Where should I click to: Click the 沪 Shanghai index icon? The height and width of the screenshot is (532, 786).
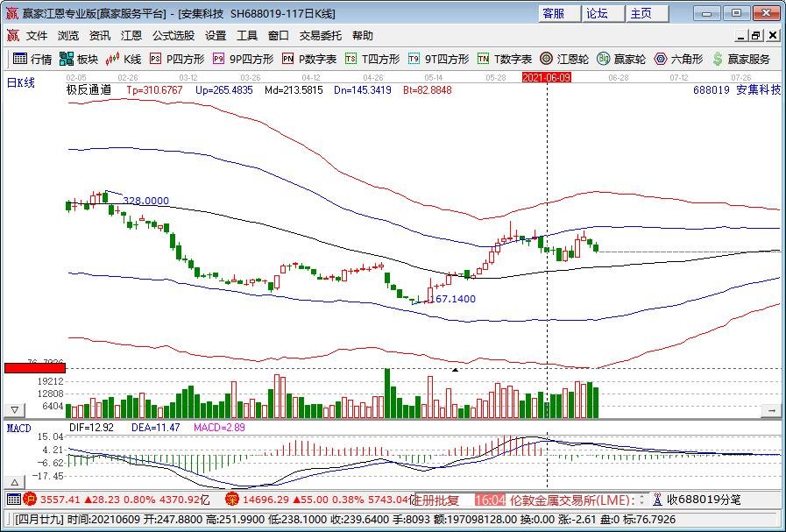pyautogui.click(x=30, y=500)
